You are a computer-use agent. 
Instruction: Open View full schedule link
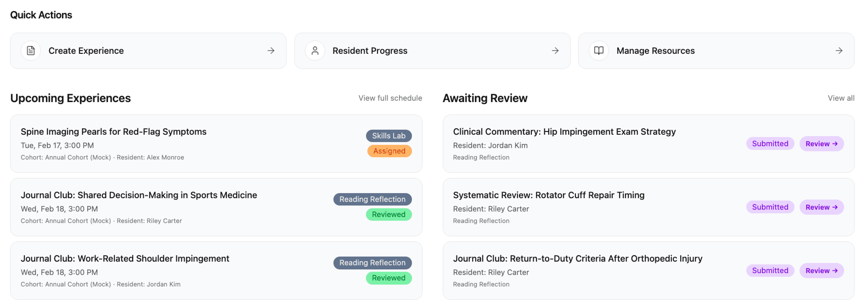(x=390, y=98)
